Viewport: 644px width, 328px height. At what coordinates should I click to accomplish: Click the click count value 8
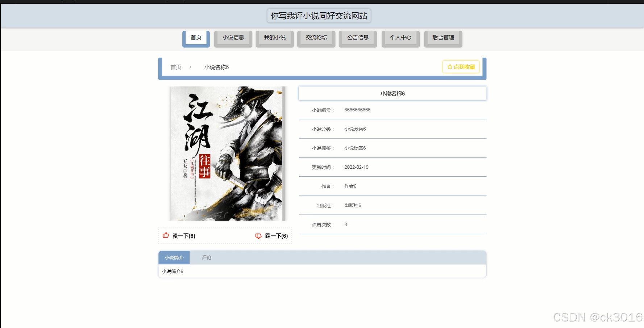pyautogui.click(x=346, y=225)
